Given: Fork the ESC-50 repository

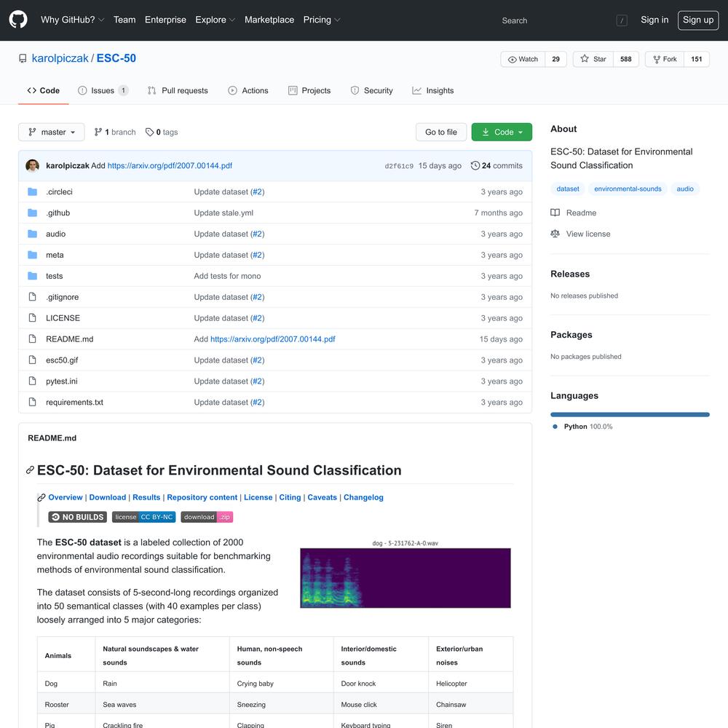Looking at the screenshot, I should click(x=665, y=60).
